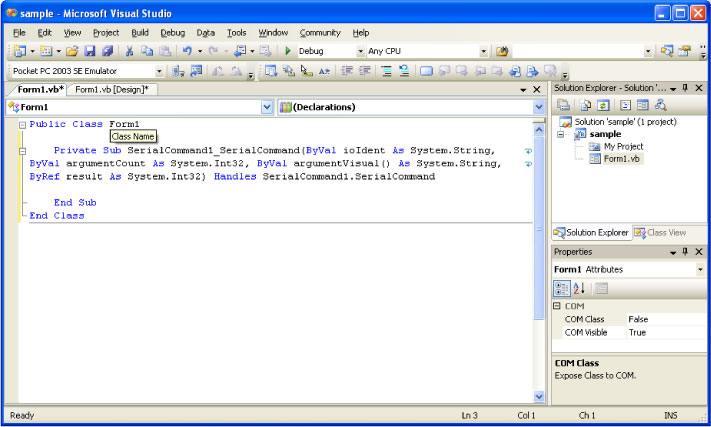Open the Form1 Attributes object dropdown

pos(701,269)
